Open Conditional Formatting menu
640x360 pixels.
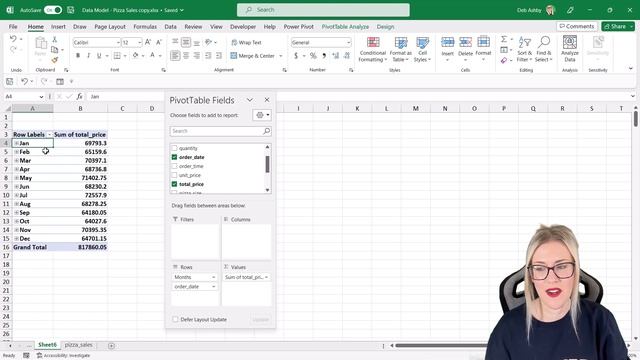tap(373, 49)
